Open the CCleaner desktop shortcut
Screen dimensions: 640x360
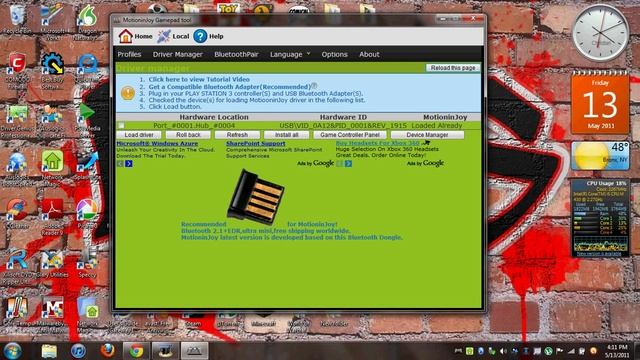pos(16,213)
